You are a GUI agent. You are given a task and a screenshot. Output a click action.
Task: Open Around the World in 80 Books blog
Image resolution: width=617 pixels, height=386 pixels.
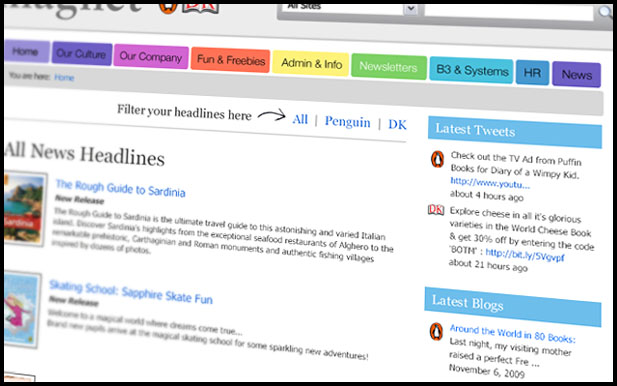click(x=512, y=334)
